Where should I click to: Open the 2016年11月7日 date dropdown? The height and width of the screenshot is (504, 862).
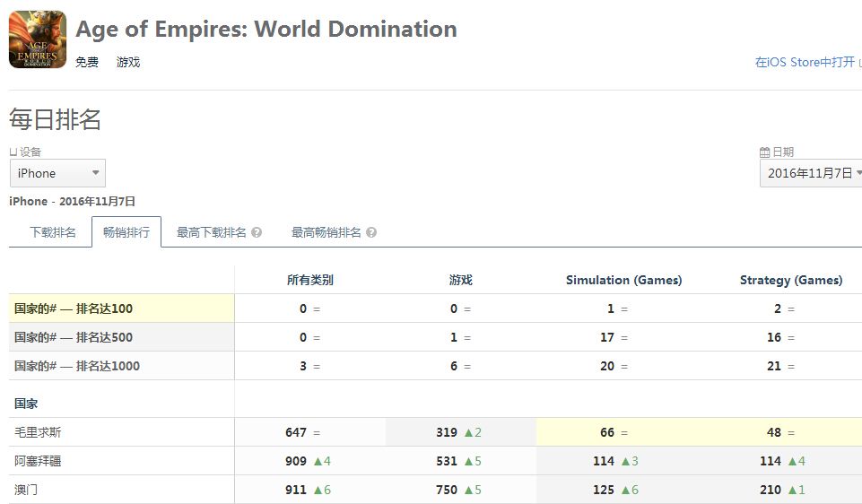[811, 173]
